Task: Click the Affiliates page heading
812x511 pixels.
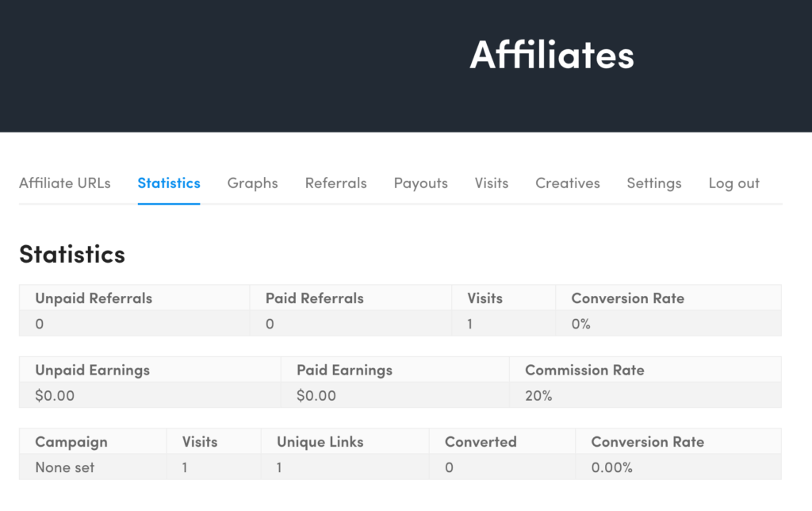Action: (552, 55)
